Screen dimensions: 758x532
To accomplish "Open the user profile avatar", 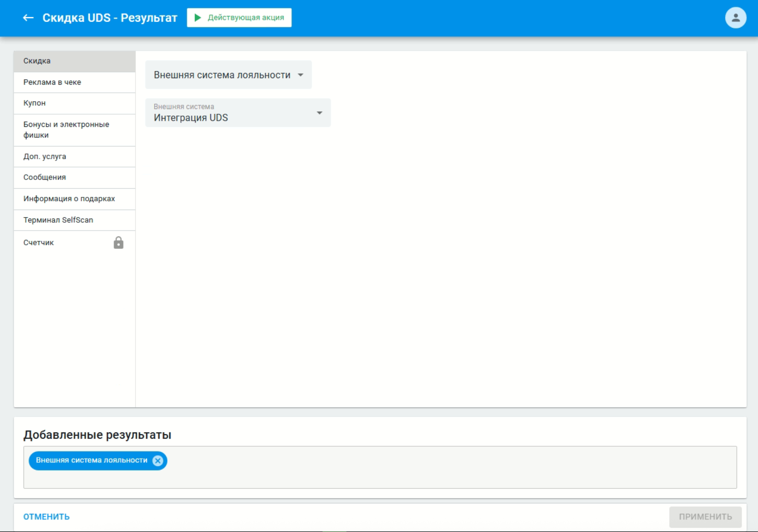I will [x=735, y=17].
